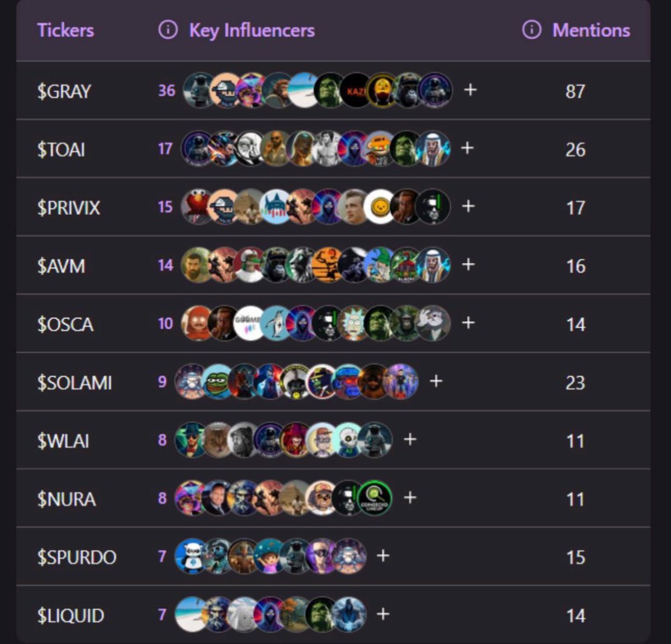Sort by the Mentions column header
This screenshot has width=671, height=644.
pyautogui.click(x=591, y=30)
